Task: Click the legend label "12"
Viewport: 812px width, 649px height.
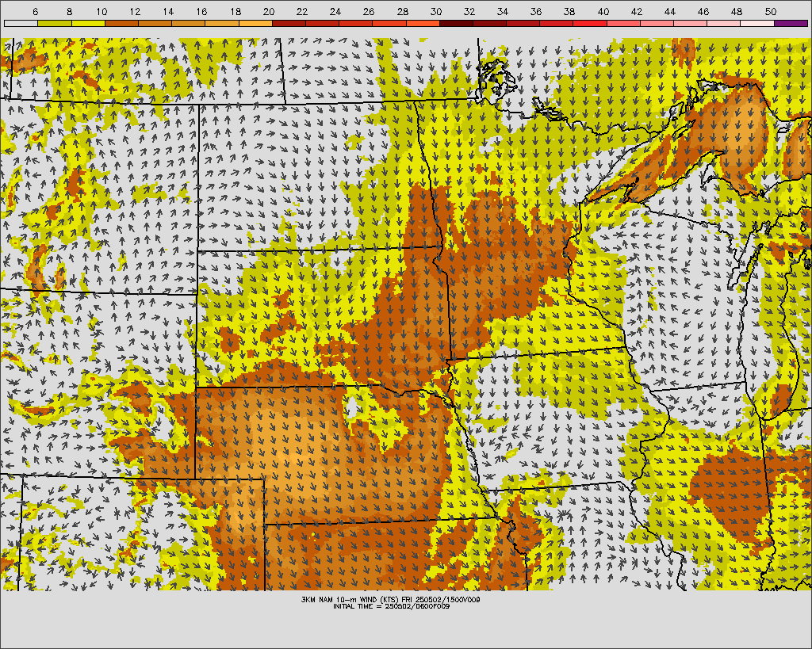Action: click(x=135, y=11)
